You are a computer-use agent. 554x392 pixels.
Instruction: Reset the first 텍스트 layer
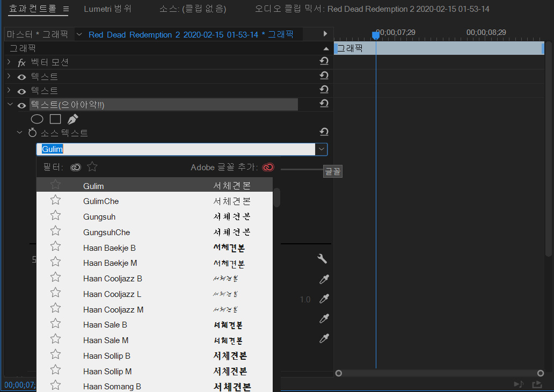coord(324,76)
